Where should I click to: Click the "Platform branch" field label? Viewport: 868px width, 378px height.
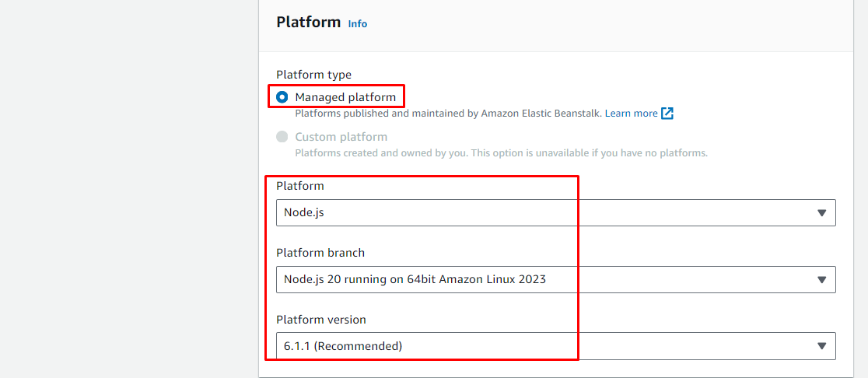tap(320, 253)
